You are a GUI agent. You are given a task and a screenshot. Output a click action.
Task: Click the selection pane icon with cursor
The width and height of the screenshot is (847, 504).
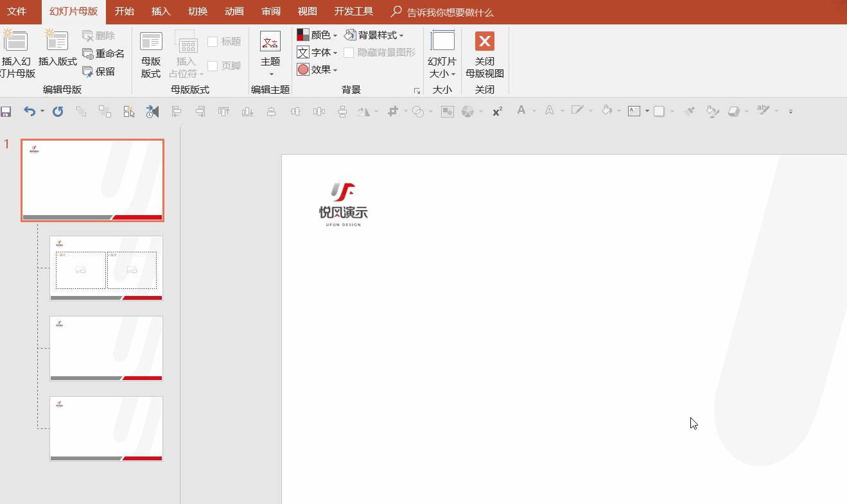point(129,112)
